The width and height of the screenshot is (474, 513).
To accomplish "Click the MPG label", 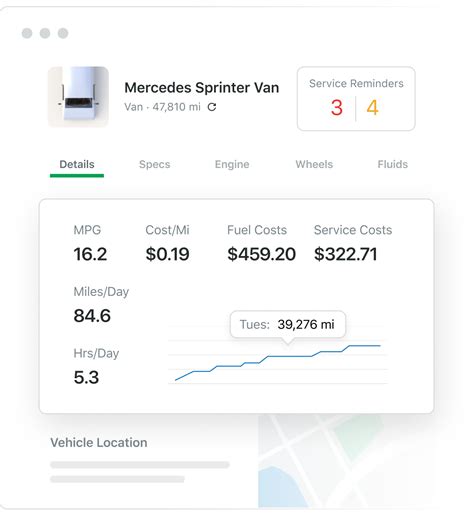I will [87, 230].
